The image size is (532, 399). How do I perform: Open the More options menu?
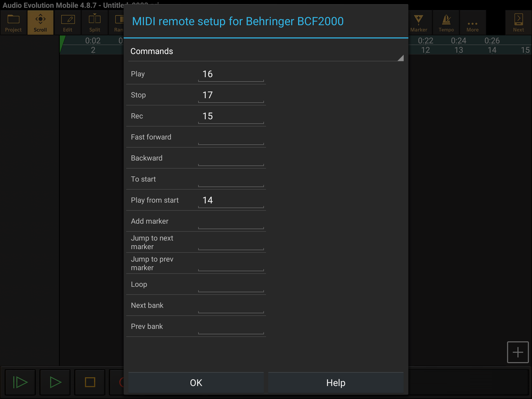click(473, 23)
